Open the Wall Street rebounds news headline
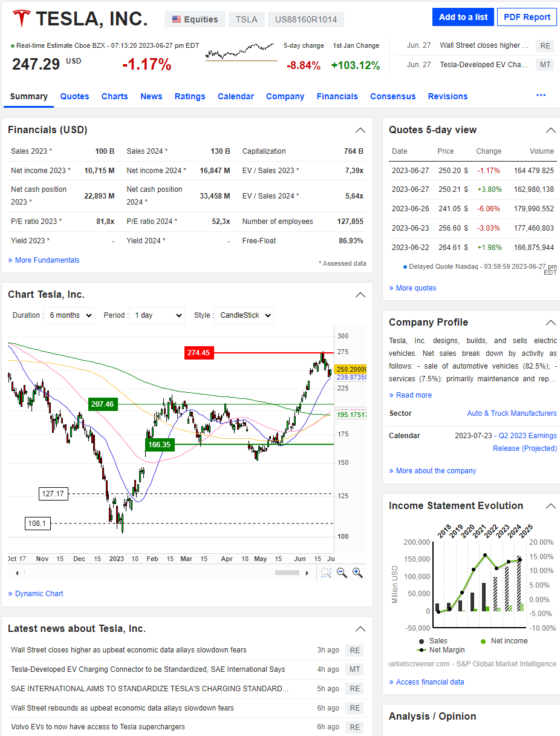The height and width of the screenshot is (736, 560). click(x=122, y=708)
